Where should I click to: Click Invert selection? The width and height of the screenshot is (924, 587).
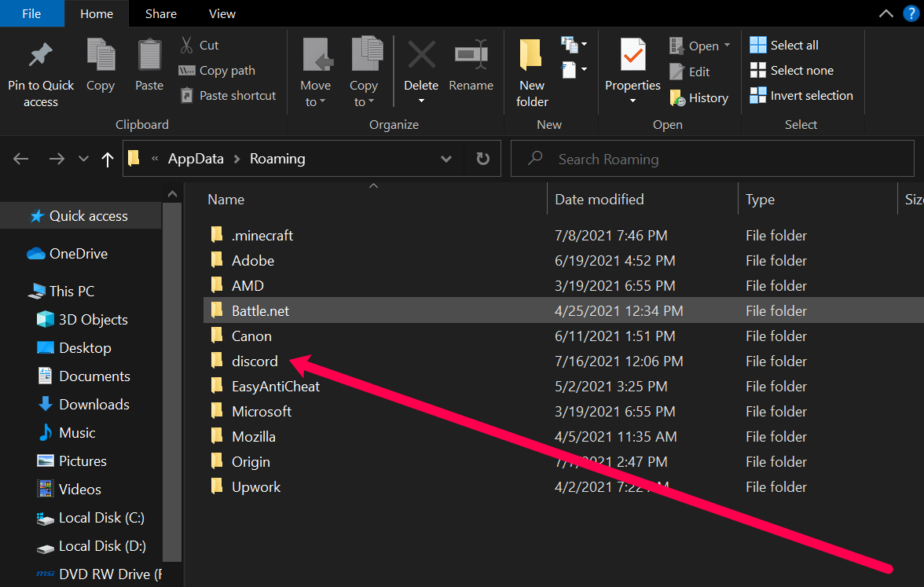801,96
